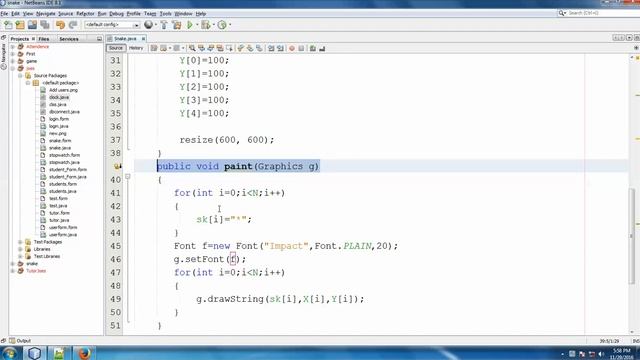Viewport: 640px width, 360px height.
Task: Expand the Attendence project node
Action: click(13, 47)
